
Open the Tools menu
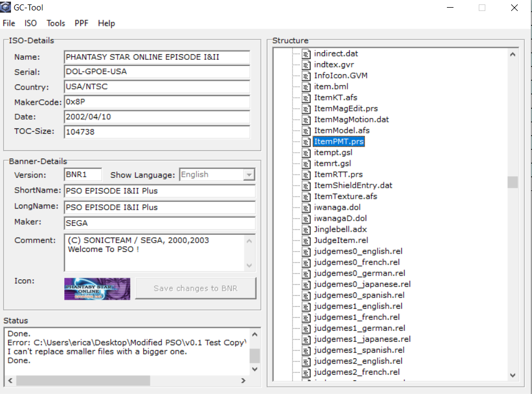pos(55,23)
